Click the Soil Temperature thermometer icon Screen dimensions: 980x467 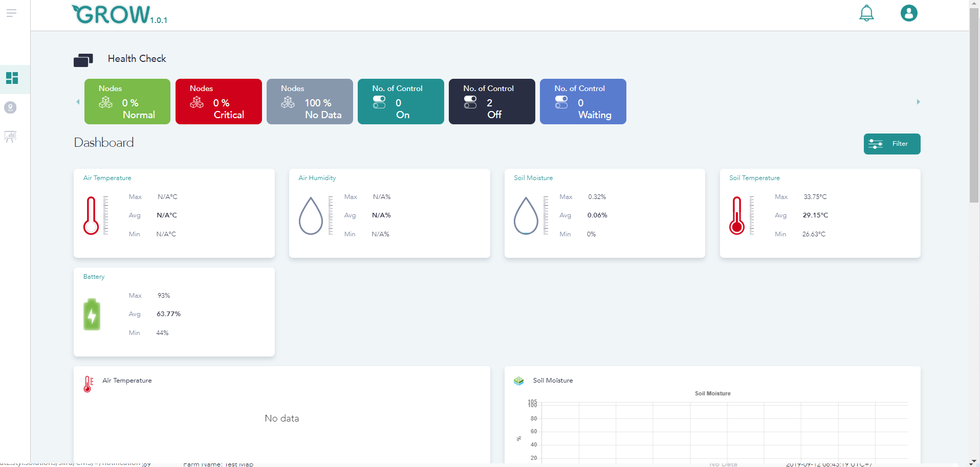(x=736, y=215)
